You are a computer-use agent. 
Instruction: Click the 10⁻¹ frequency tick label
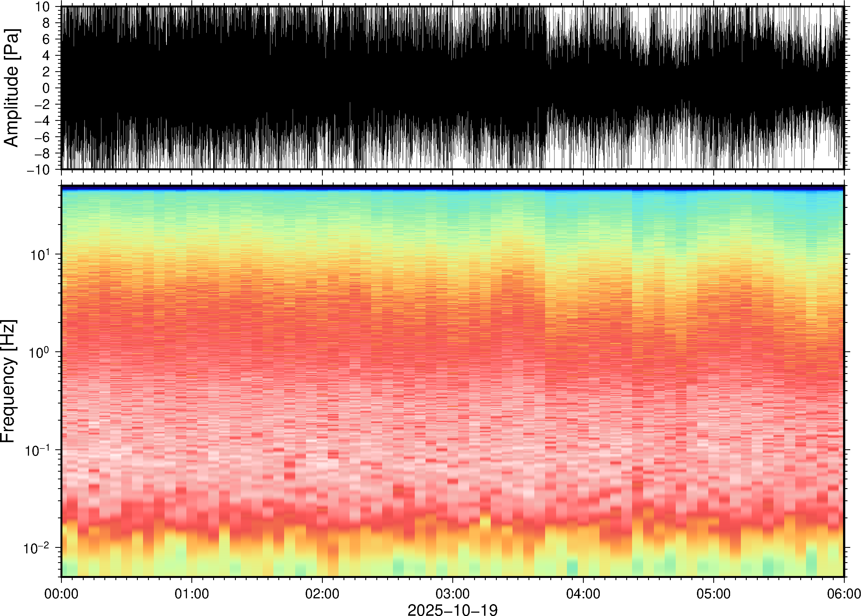[x=37, y=450]
